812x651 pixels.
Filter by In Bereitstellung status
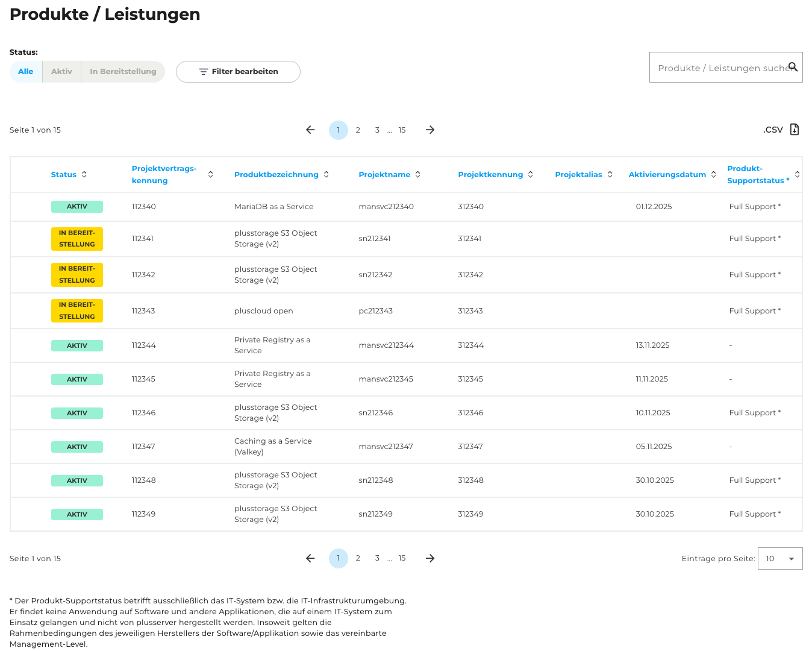pos(123,72)
